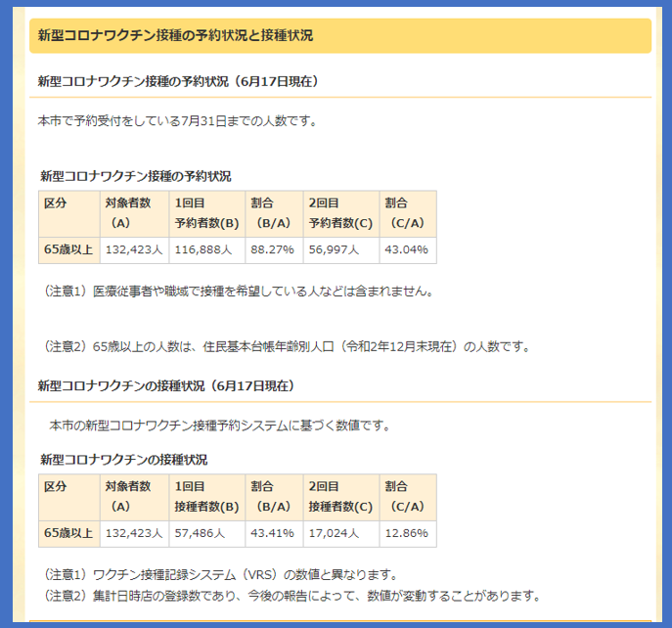Click the 43.04% percentage cell
Viewport: 672px width, 628px height.
(406, 249)
